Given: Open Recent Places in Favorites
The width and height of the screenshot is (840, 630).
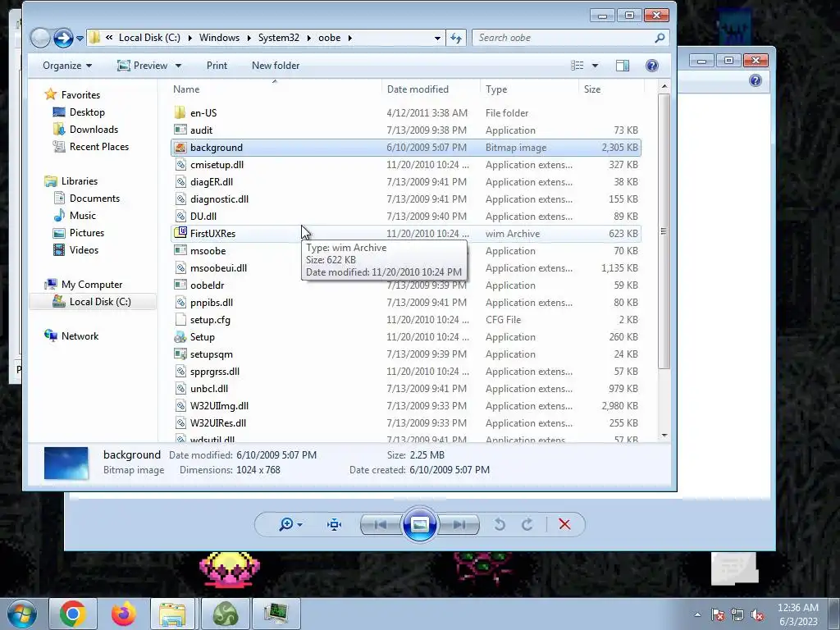Looking at the screenshot, I should point(99,146).
